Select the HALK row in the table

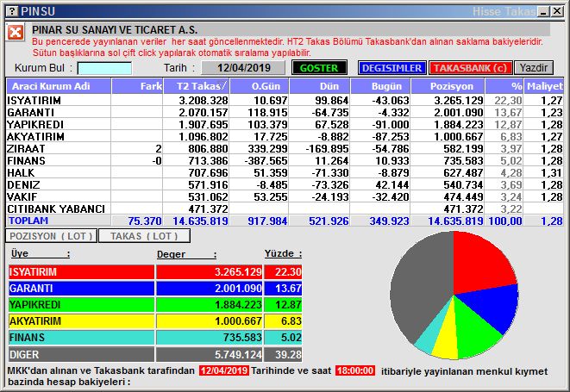click(x=285, y=172)
